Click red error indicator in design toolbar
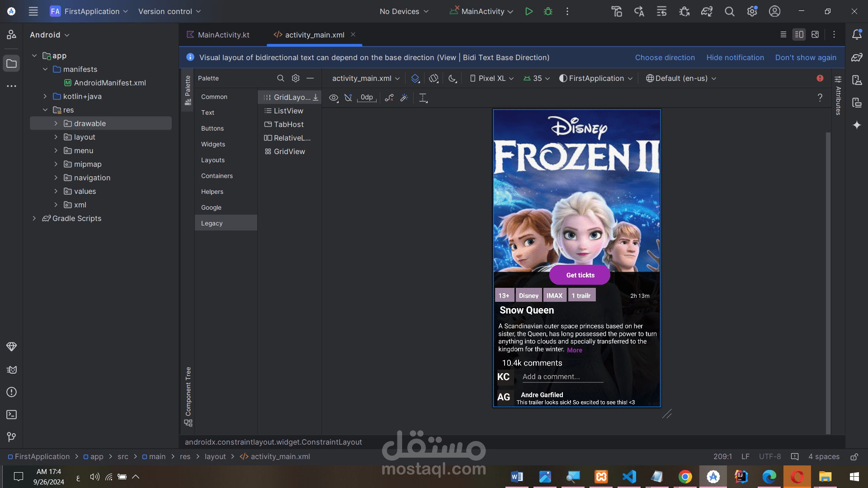 [820, 78]
